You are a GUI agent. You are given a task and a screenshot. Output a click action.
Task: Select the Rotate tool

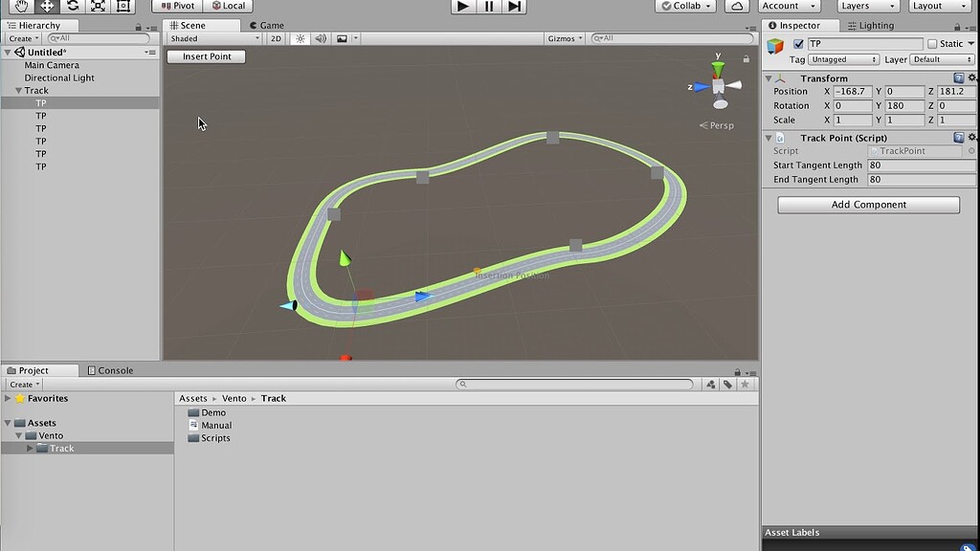coord(72,7)
